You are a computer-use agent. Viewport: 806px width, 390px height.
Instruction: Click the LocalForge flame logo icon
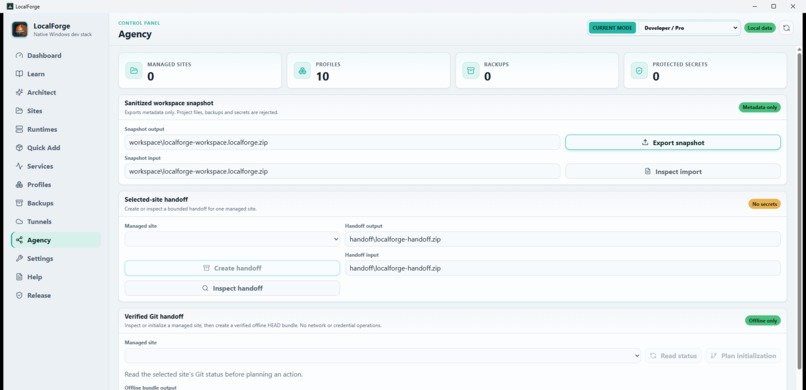click(x=20, y=29)
